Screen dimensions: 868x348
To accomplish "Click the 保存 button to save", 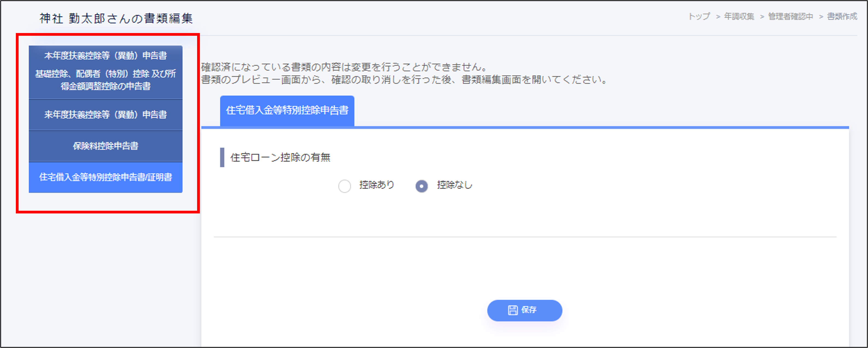I will [524, 310].
